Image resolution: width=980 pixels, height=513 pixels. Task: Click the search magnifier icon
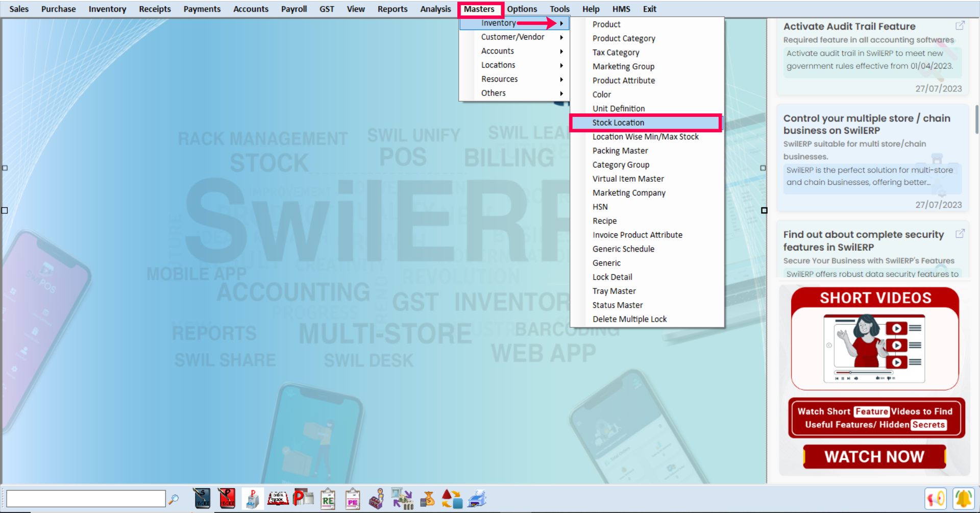pos(174,499)
